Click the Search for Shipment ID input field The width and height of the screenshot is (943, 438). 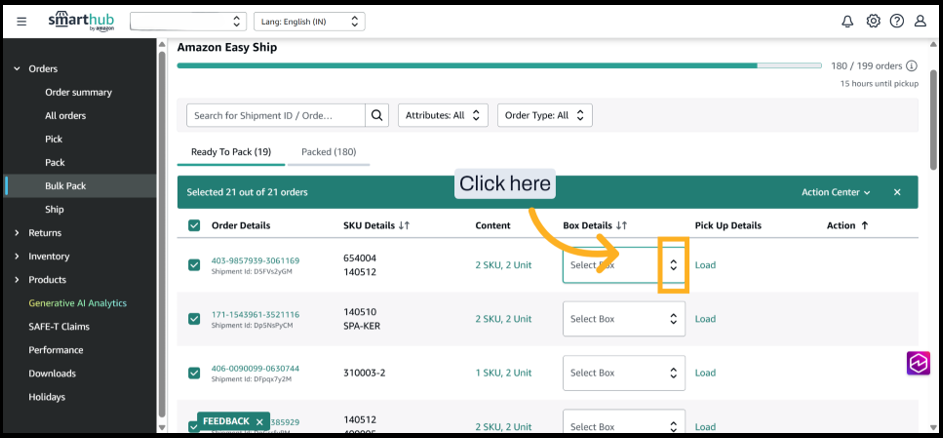[x=275, y=116]
